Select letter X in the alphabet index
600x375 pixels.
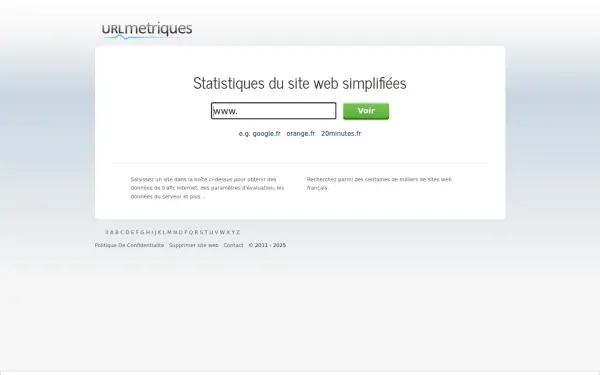(x=228, y=232)
